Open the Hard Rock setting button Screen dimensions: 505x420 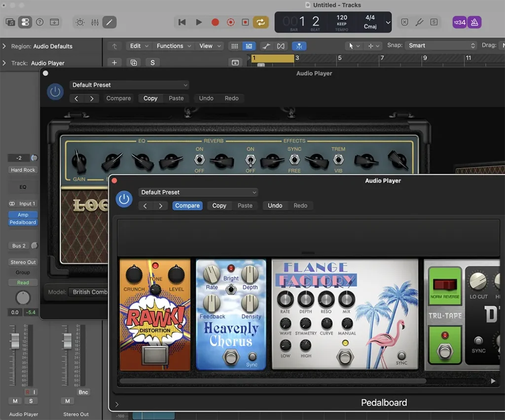(x=23, y=170)
